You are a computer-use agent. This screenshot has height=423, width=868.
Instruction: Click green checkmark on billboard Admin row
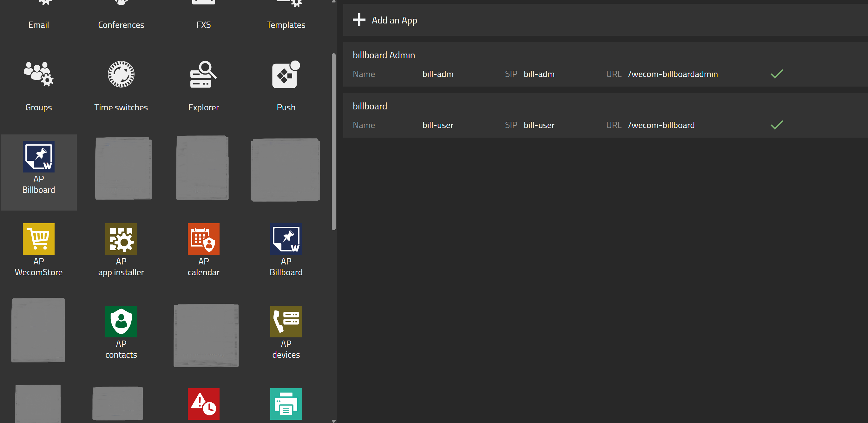[x=776, y=74]
